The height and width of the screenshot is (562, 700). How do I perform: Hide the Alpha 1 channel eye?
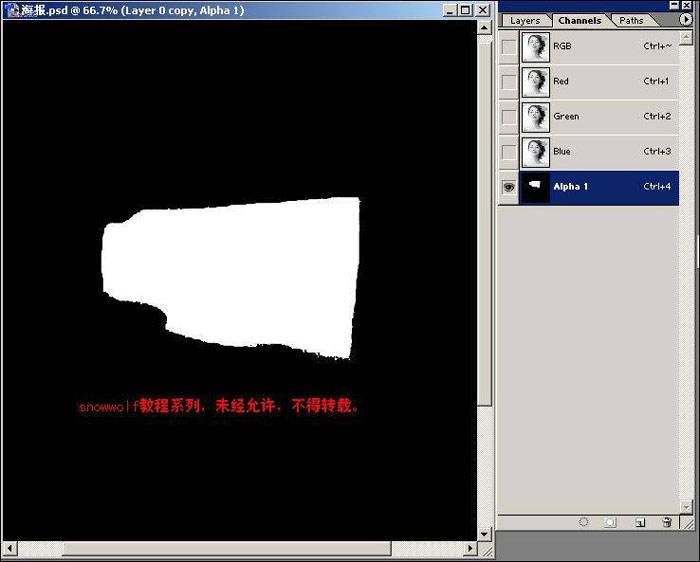509,187
